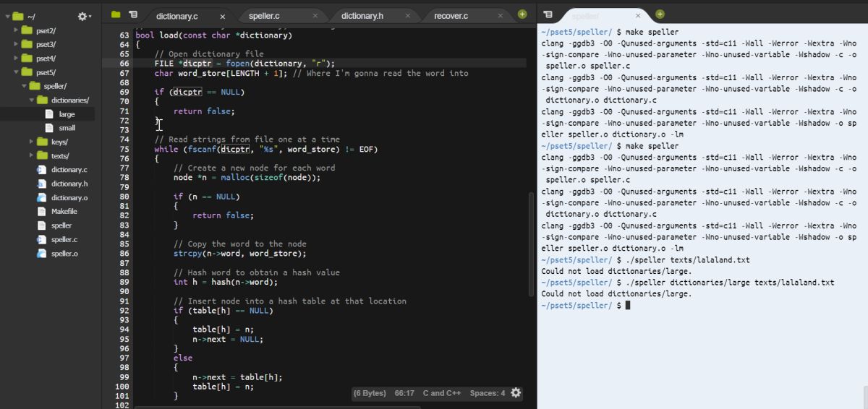Close the dictionary.h tab

pos(407,16)
